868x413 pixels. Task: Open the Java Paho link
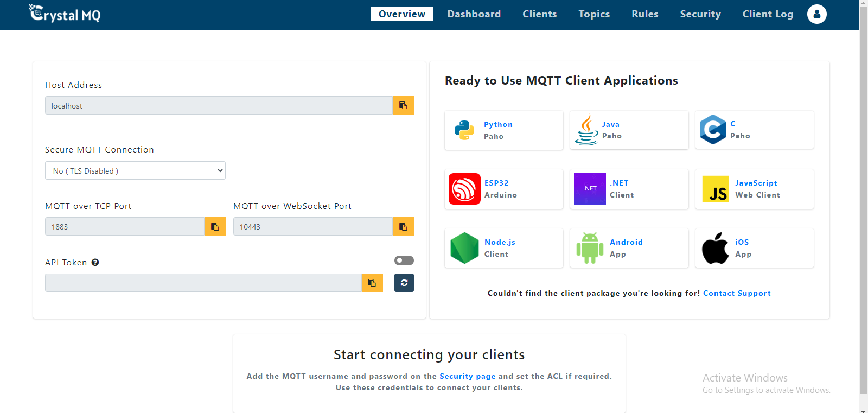pos(611,124)
